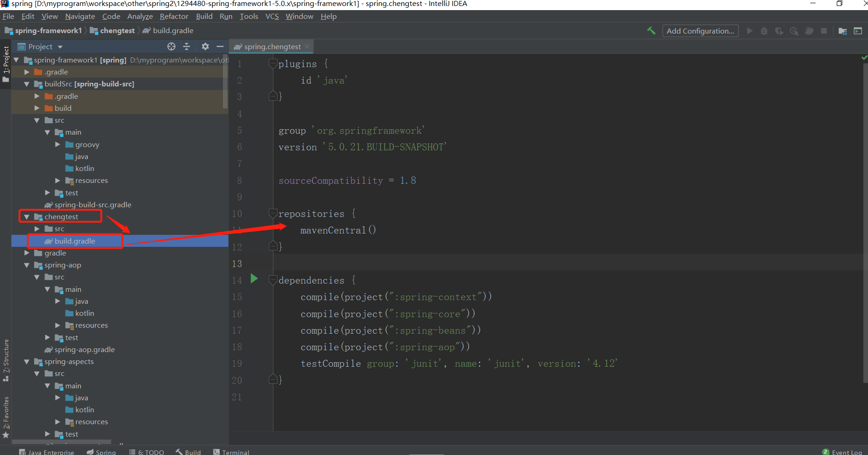The width and height of the screenshot is (868, 455).
Task: Expand the gradle folder node
Action: click(27, 253)
